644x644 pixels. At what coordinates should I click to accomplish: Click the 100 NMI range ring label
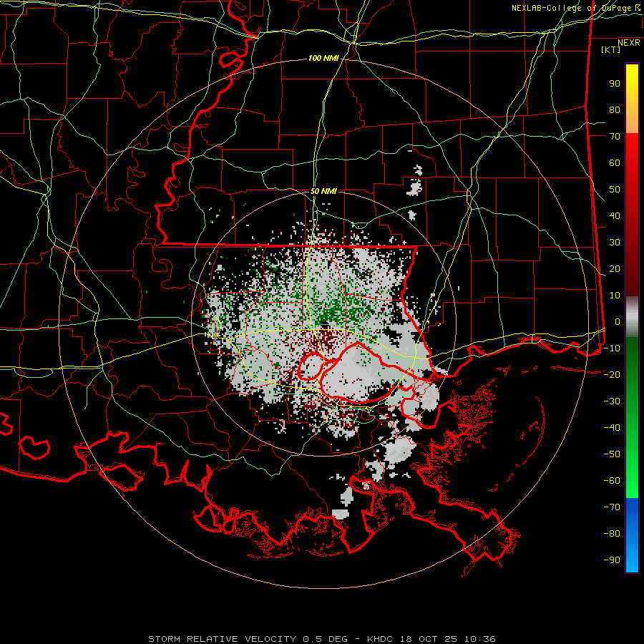(x=323, y=58)
